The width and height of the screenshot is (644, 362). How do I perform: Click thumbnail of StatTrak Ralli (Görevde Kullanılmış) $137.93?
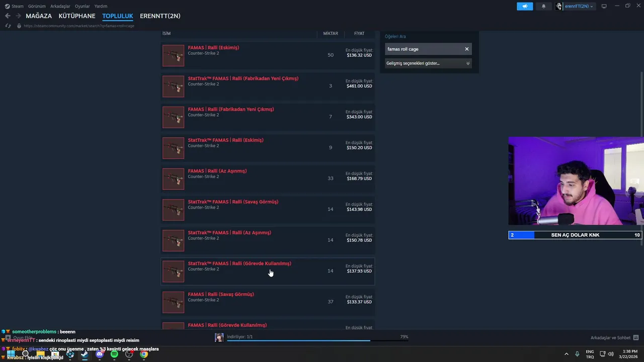tap(173, 271)
